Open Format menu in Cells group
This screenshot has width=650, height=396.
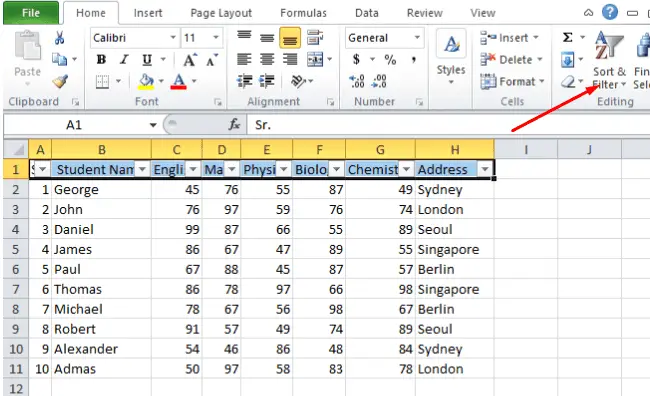(512, 81)
